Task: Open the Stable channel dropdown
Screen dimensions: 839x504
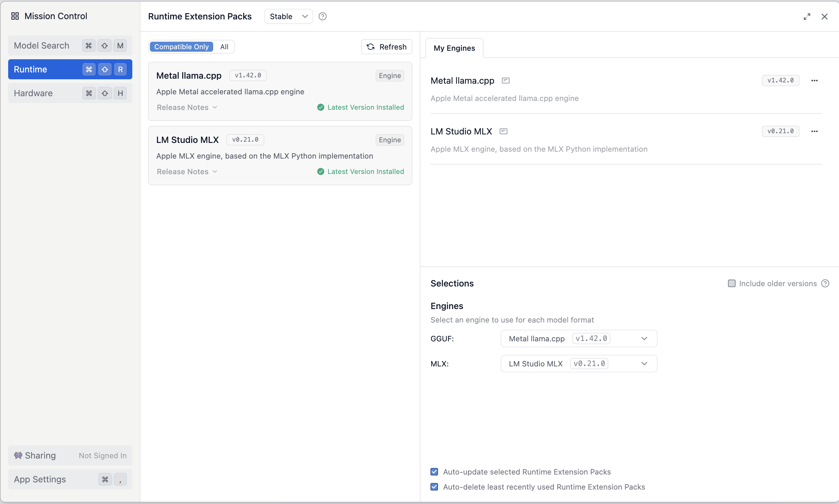Action: coord(288,16)
